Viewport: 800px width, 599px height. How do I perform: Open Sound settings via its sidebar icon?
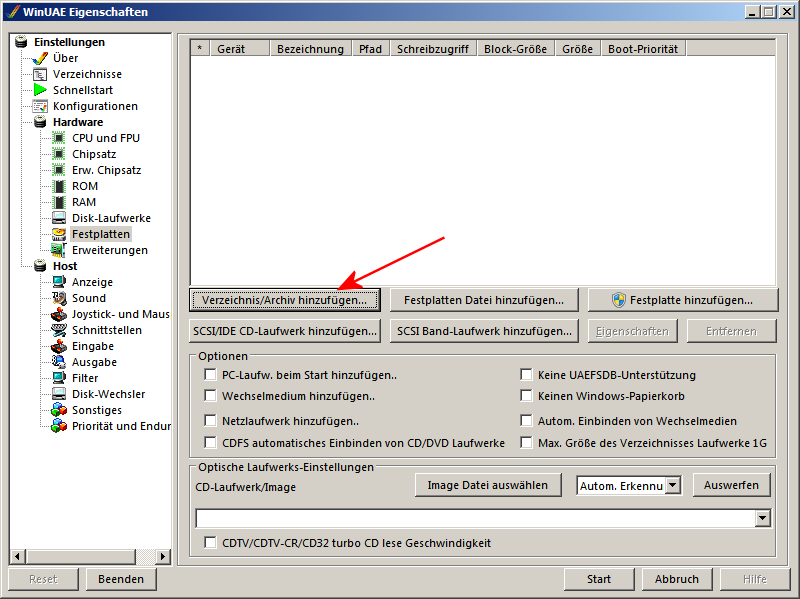[x=57, y=297]
